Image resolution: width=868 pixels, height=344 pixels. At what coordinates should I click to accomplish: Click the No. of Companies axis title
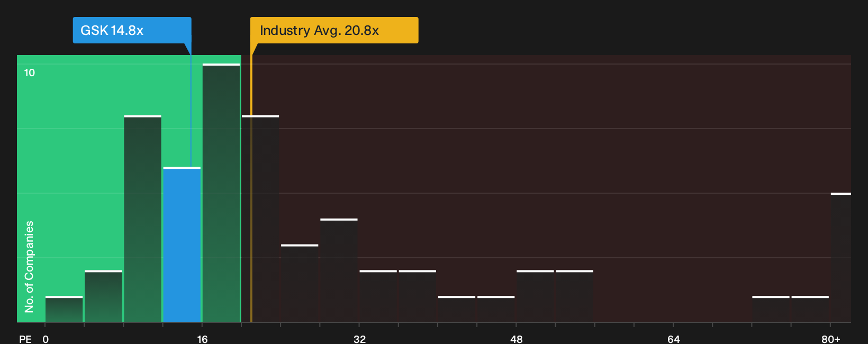click(x=29, y=267)
